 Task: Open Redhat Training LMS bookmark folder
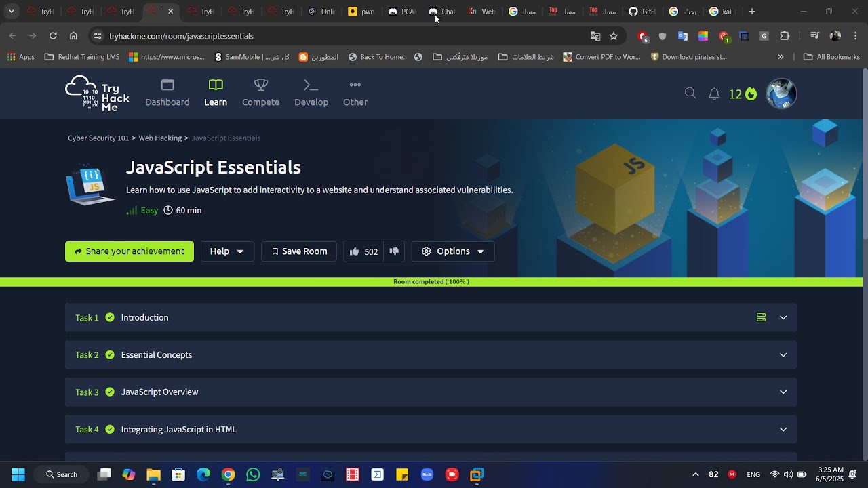coord(82,57)
